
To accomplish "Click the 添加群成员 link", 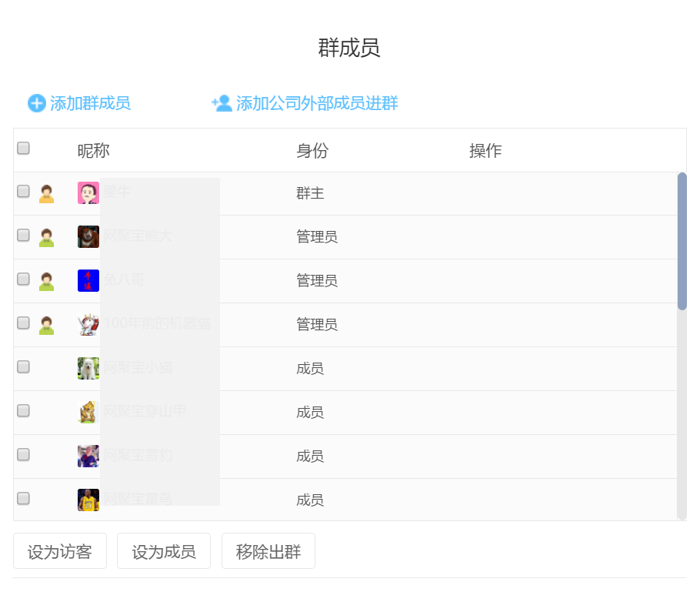I will click(x=90, y=103).
